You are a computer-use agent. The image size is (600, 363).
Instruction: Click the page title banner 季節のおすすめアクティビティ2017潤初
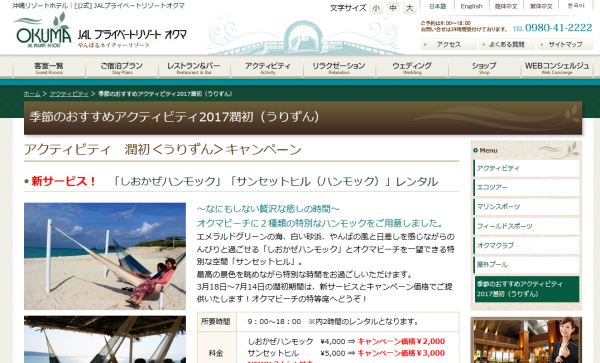(303, 118)
